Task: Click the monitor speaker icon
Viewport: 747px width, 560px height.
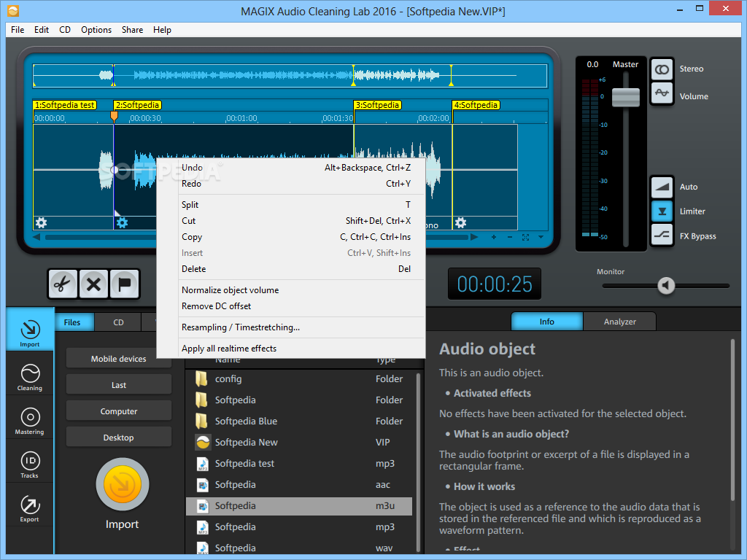Action: [666, 286]
